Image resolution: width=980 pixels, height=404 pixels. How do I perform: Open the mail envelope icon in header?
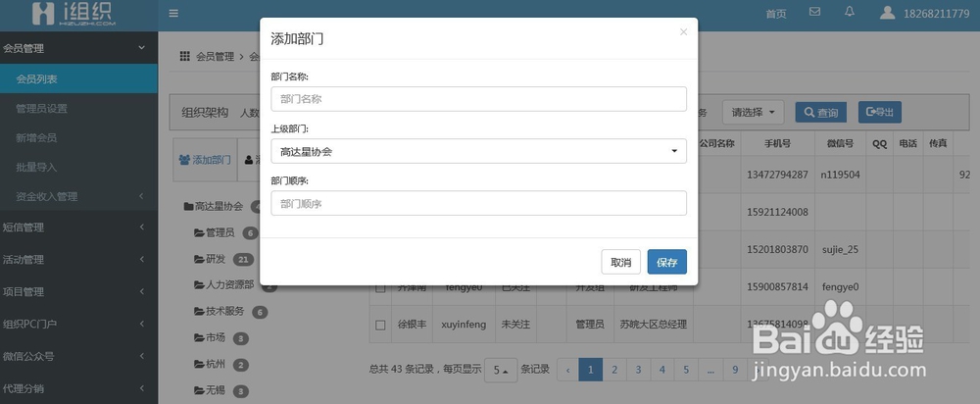[x=814, y=11]
